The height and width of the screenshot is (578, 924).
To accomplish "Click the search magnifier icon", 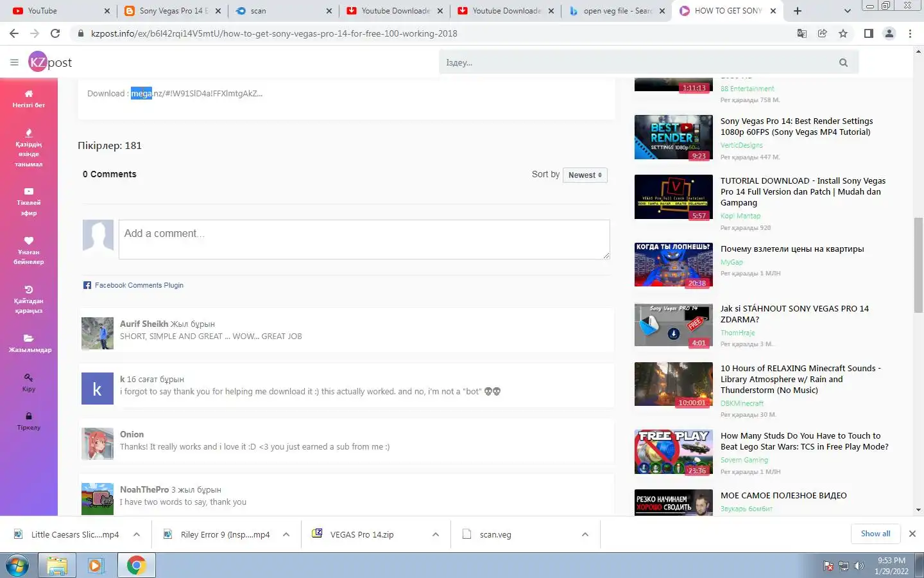I will pyautogui.click(x=843, y=62).
